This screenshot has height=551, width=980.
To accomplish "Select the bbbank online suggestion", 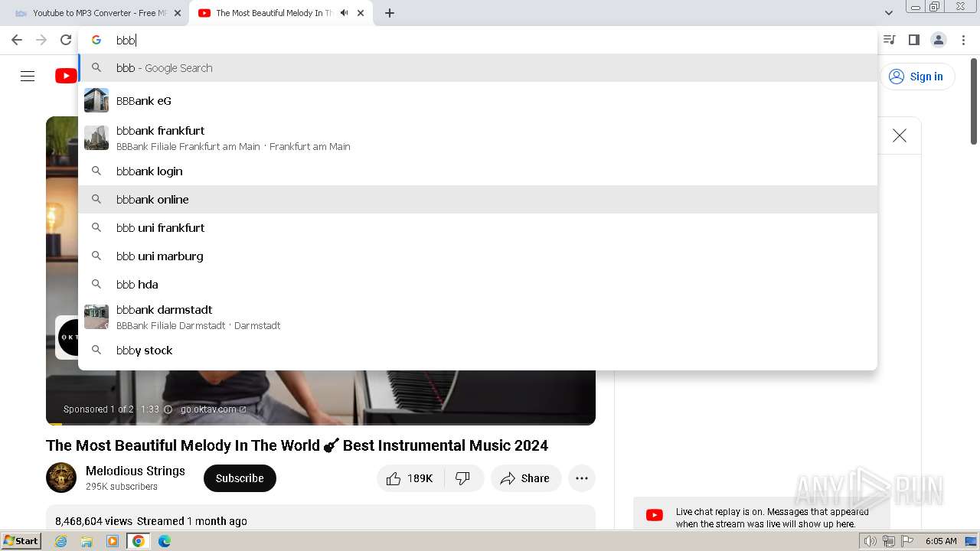I will (478, 199).
